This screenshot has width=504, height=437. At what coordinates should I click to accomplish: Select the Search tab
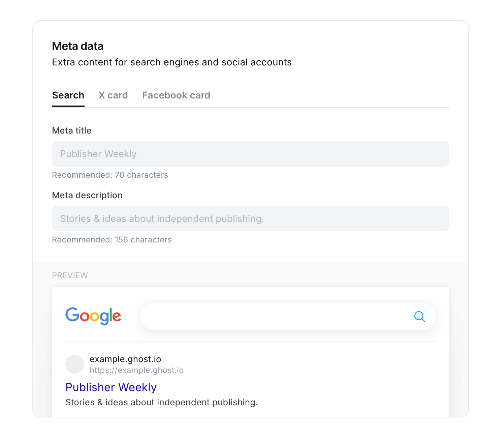68,95
